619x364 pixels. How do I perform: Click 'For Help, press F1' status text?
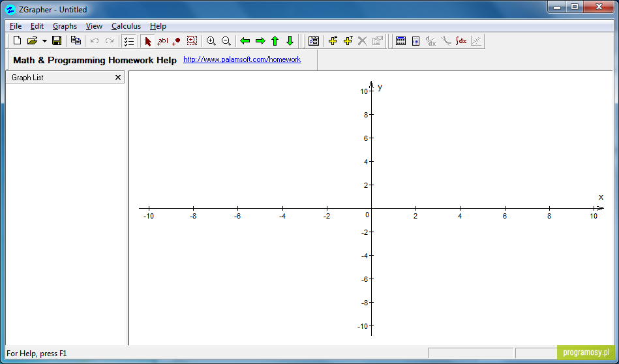click(37, 354)
